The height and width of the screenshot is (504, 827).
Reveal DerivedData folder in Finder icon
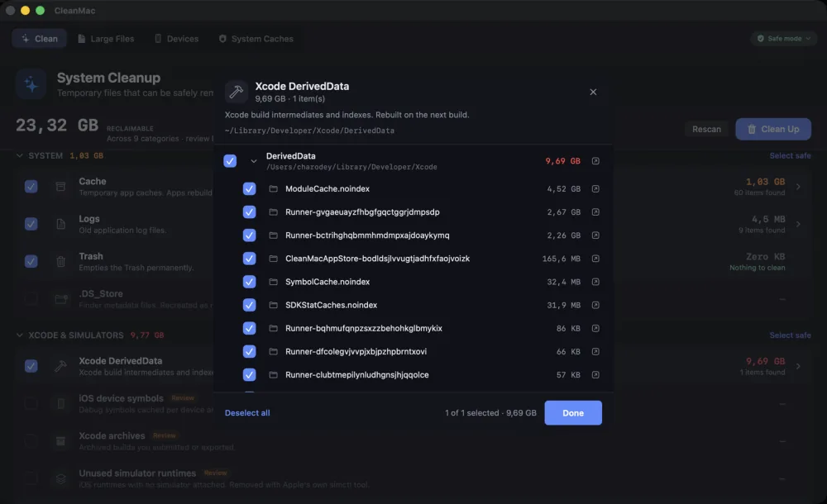(595, 161)
